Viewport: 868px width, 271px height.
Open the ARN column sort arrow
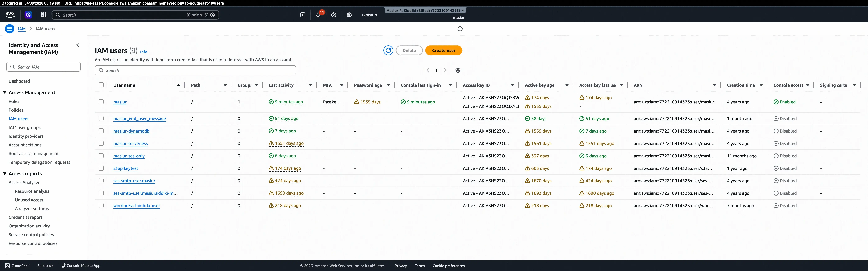click(714, 85)
